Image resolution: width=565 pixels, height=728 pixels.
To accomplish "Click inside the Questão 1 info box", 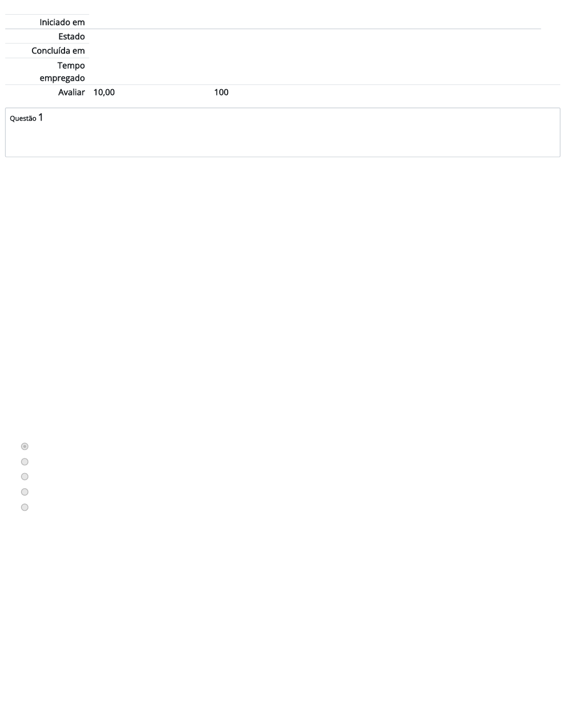I will (283, 132).
